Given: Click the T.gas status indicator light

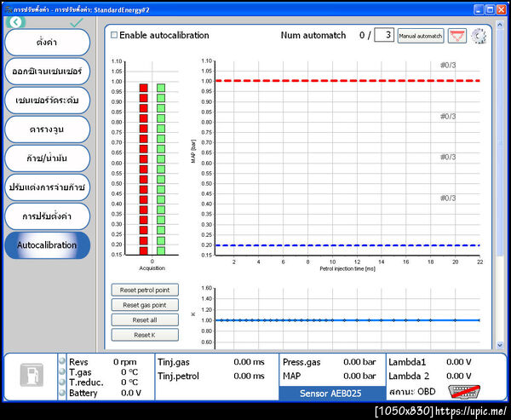Looking at the screenshot, I should (62, 371).
